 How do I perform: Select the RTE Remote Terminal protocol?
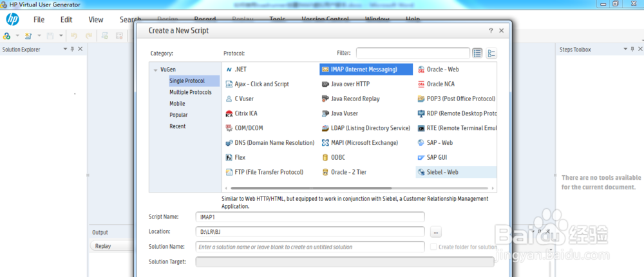click(x=457, y=128)
